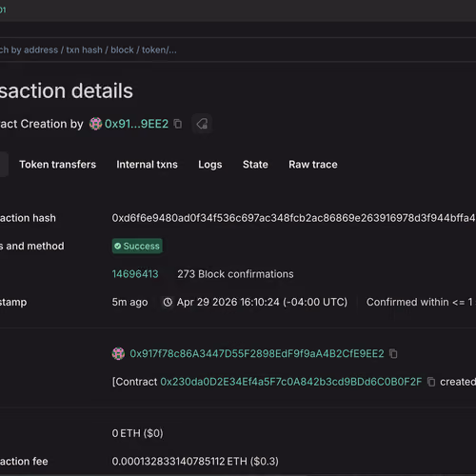This screenshot has height=476, width=476.
Task: Click the transaction fee value
Action: click(x=195, y=461)
